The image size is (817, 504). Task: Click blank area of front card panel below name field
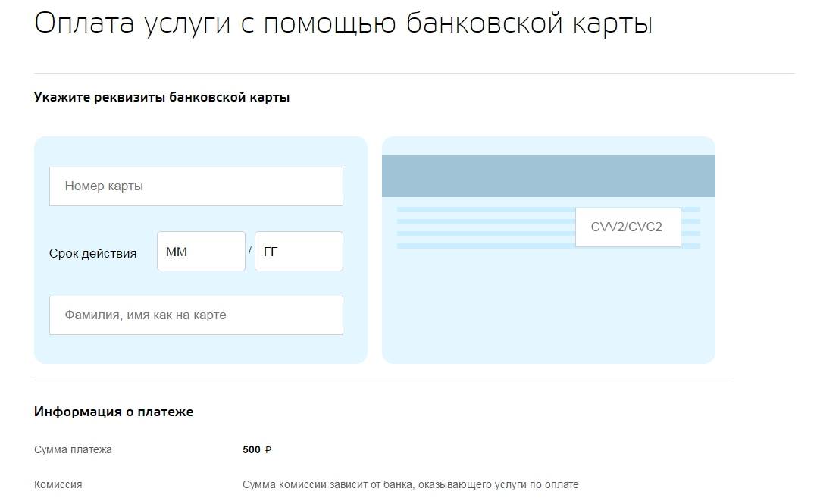click(x=200, y=349)
